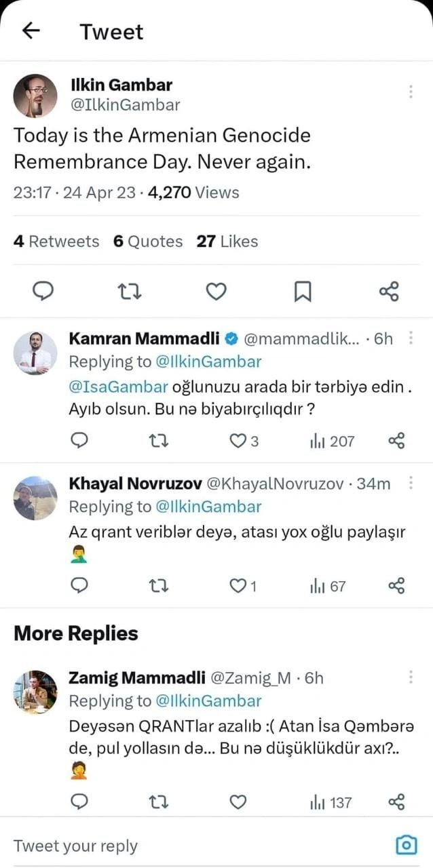Like Kamran Mammadli's reply
The image size is (433, 868).
click(x=238, y=441)
